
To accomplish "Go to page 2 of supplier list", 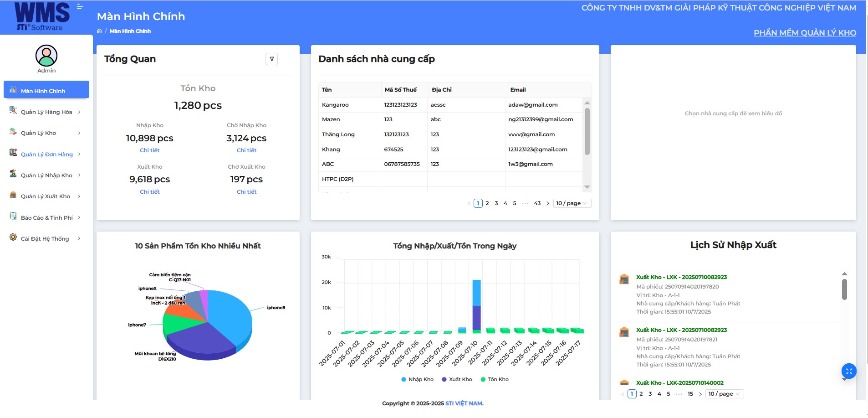I will coord(487,203).
